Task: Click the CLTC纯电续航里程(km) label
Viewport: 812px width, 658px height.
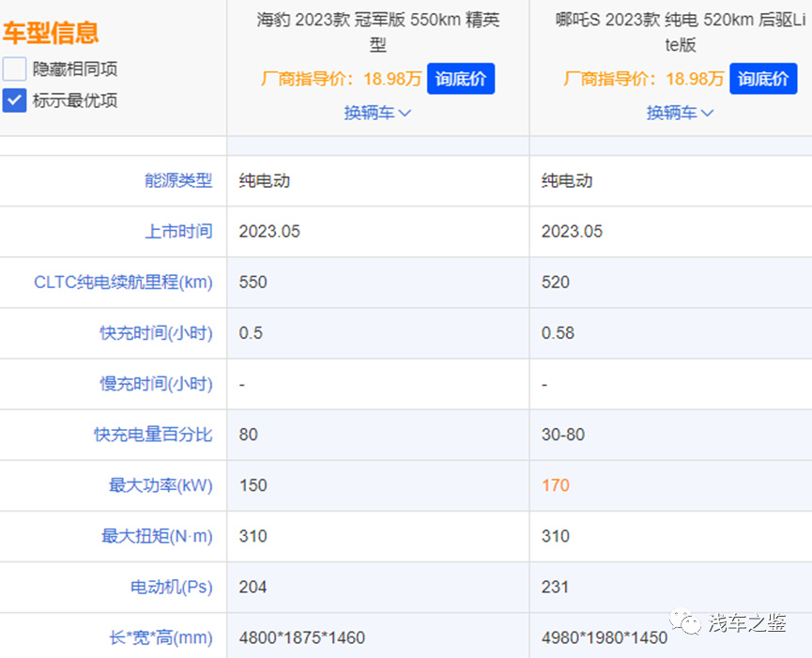Action: click(x=123, y=283)
